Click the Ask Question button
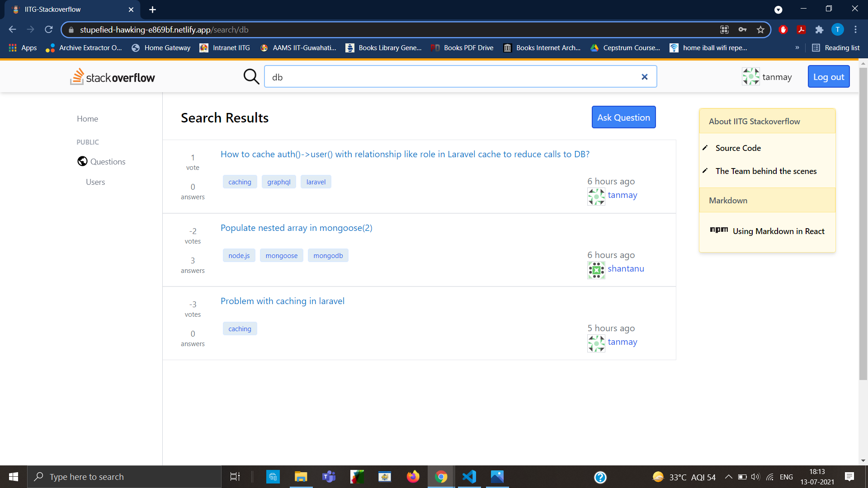This screenshot has width=868, height=488. 623,117
